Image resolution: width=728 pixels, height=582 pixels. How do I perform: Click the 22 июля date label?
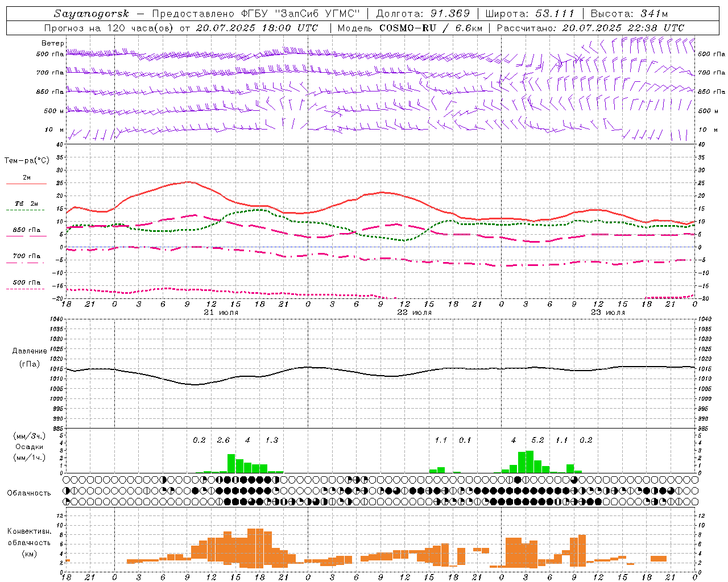point(415,313)
